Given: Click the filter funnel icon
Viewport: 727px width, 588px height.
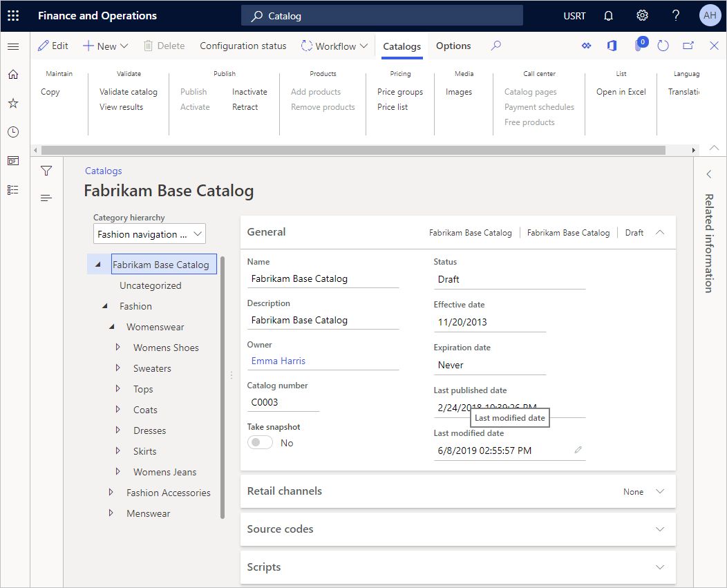Looking at the screenshot, I should click(46, 171).
